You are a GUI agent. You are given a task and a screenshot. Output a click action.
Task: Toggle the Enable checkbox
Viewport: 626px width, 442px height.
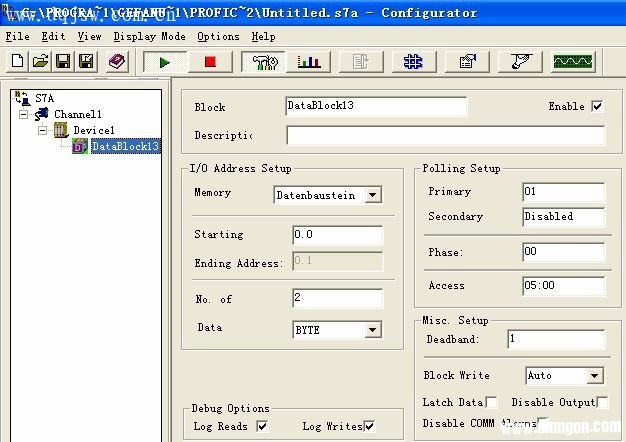tap(597, 107)
